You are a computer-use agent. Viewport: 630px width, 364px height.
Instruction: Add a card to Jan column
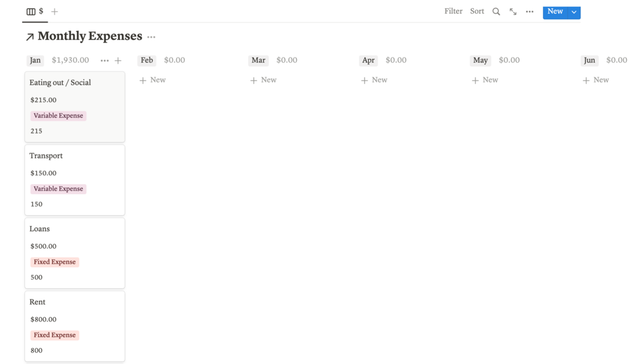[118, 61]
